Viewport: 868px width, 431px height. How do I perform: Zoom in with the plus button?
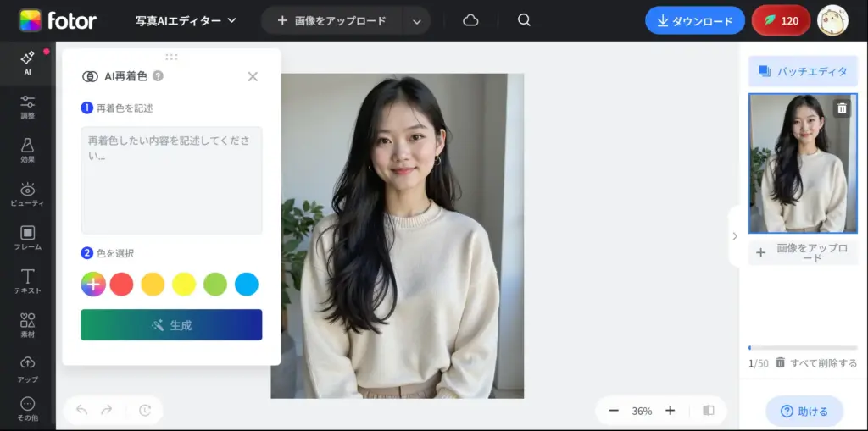point(670,411)
